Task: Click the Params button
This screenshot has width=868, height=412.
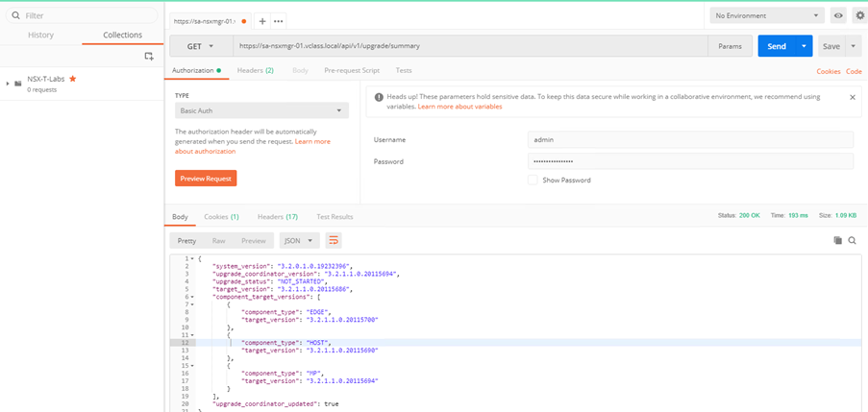Action: point(731,46)
